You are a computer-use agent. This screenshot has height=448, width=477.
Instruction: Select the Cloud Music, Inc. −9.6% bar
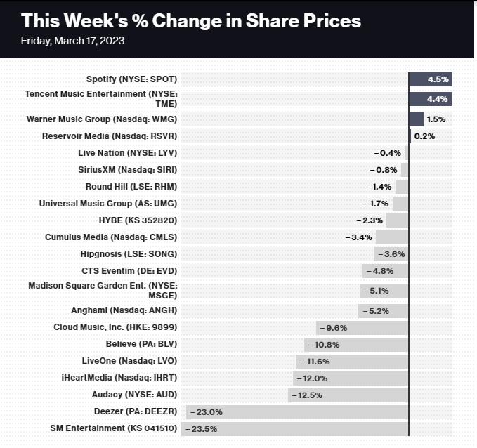[x=362, y=327]
